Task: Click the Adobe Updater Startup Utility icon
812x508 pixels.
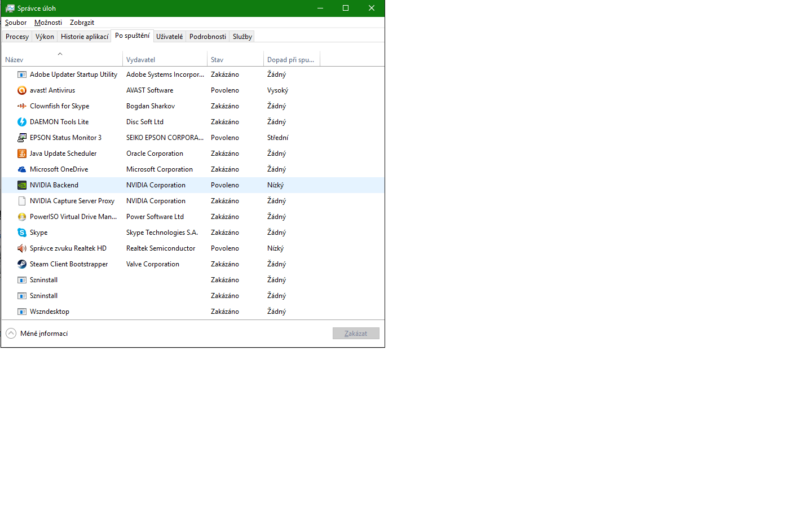Action: [x=22, y=75]
